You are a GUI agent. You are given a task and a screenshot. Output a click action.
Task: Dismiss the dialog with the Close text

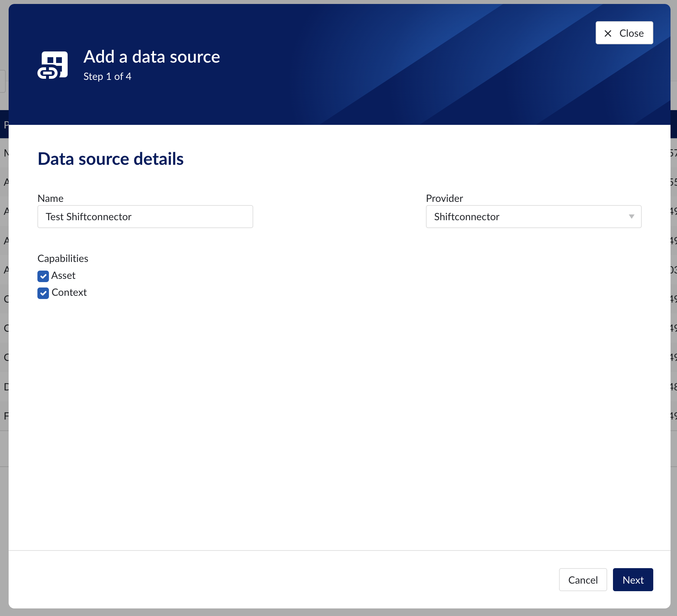click(631, 33)
